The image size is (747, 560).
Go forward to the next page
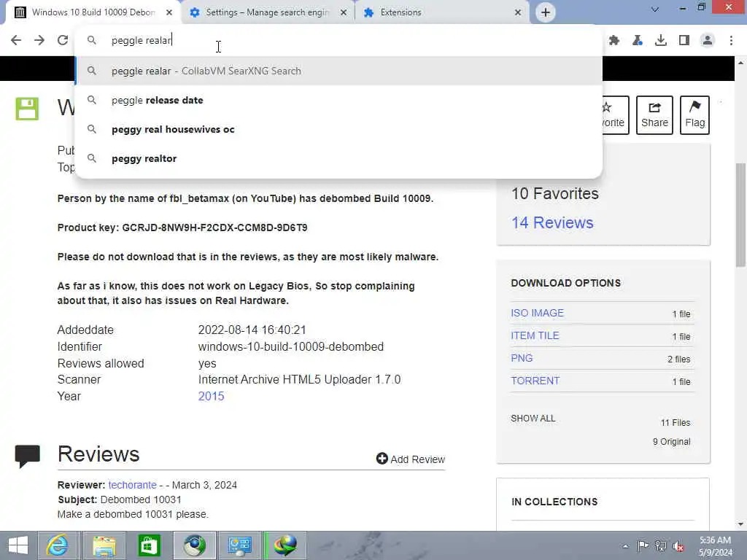pos(39,40)
